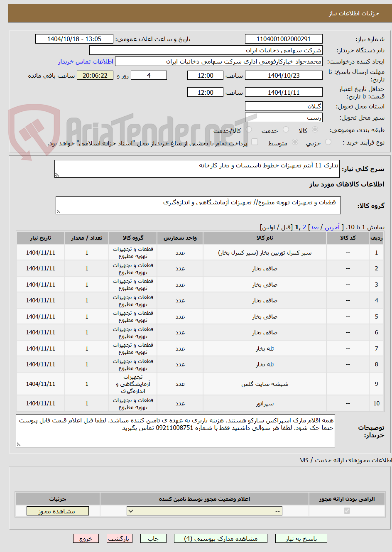Click the شماره نیاز input field
Screen dimensions: 392x552
(284, 39)
